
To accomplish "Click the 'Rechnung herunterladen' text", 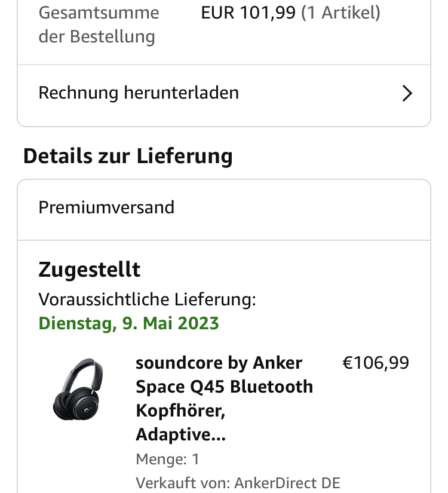I will pyautogui.click(x=139, y=93).
